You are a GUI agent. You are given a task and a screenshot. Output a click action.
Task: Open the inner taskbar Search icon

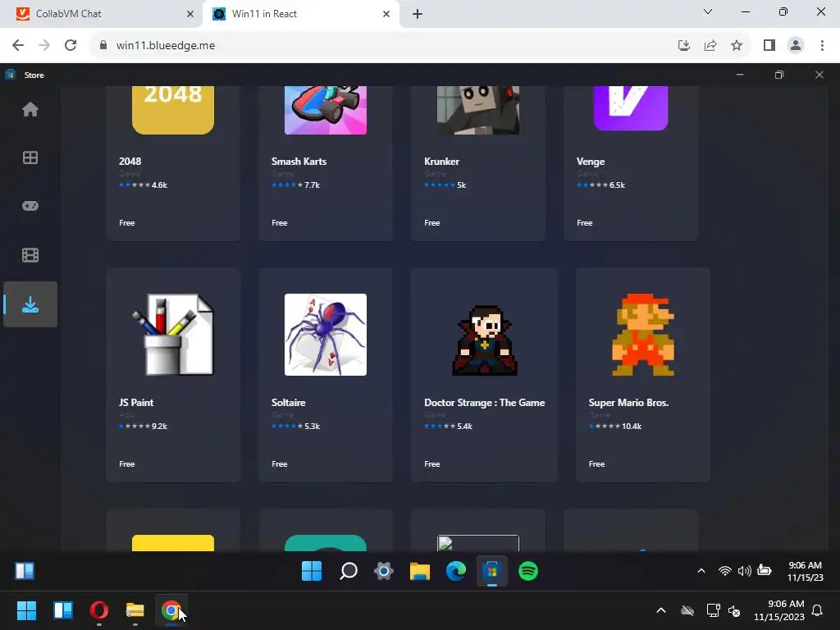(x=348, y=571)
